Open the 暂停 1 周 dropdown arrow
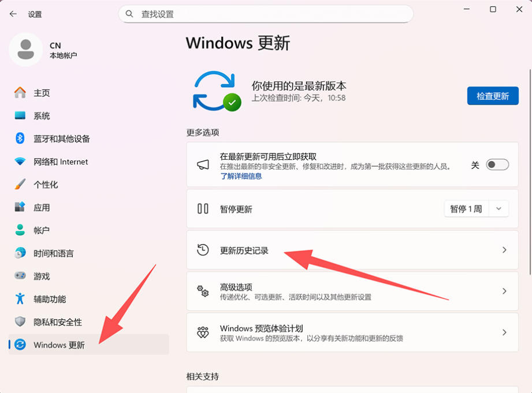This screenshot has height=393, width=532. click(x=499, y=209)
